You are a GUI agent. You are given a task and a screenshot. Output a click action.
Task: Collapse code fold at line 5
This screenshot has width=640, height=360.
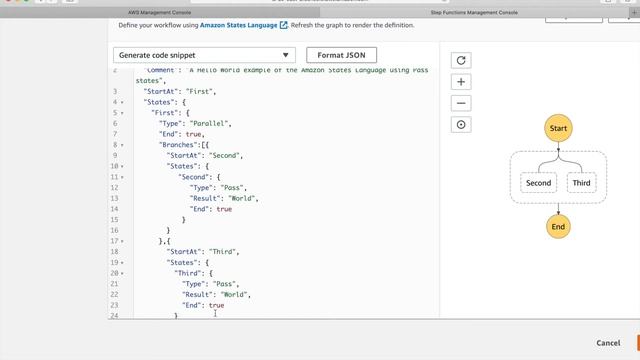coord(122,113)
